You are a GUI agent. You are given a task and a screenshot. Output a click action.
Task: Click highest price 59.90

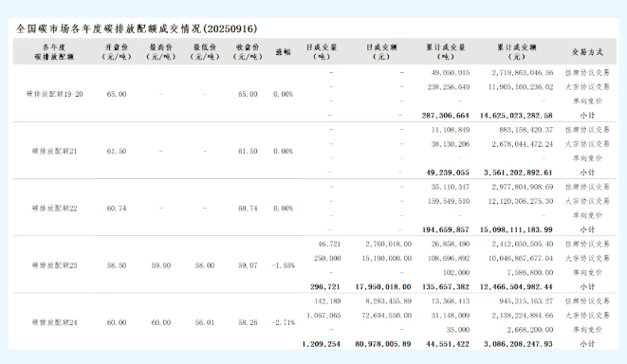pos(161,265)
